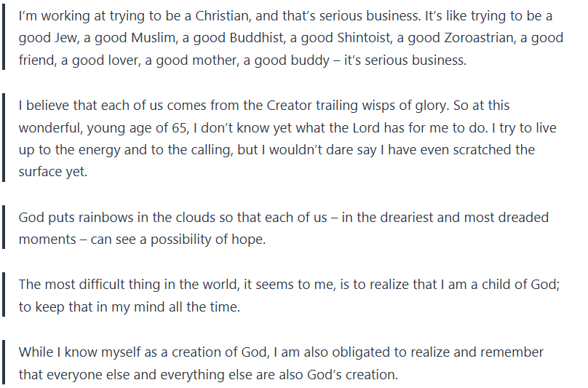The height and width of the screenshot is (388, 588).
Task: Click the vertical bar beside the Creator quote
Action: 4,138
